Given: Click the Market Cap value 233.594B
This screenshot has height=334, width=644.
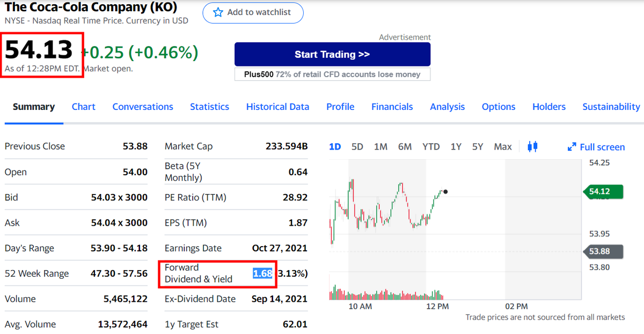Looking at the screenshot, I should tap(287, 146).
